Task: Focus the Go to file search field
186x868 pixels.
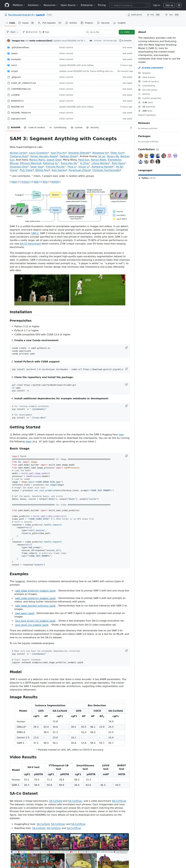Action: click(101, 32)
